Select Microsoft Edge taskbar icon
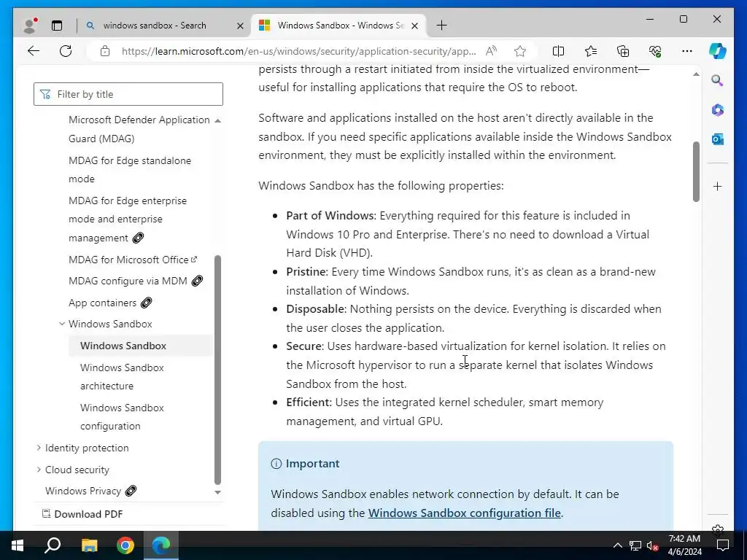The width and height of the screenshot is (747, 560). point(161,545)
